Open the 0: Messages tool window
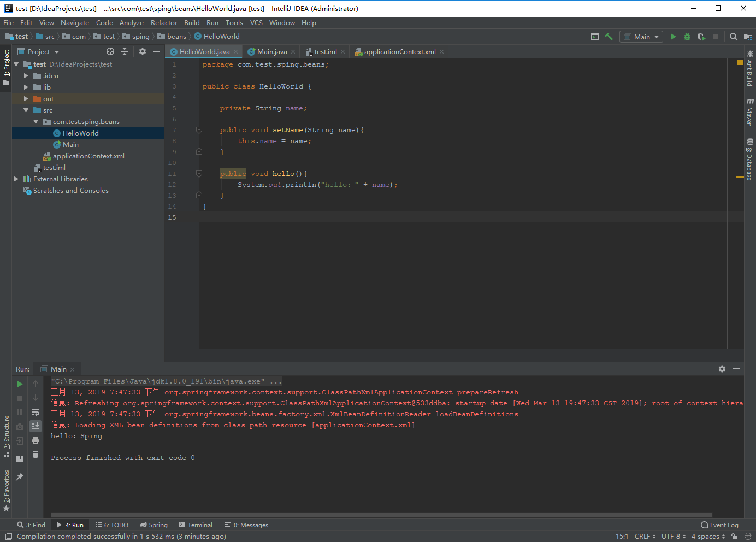Image resolution: width=756 pixels, height=542 pixels. pyautogui.click(x=246, y=525)
